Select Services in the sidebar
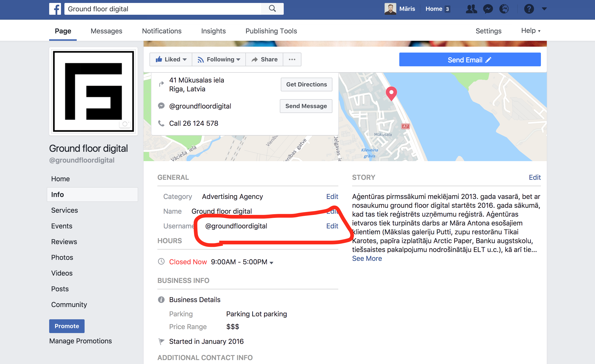595x364 pixels. pyautogui.click(x=64, y=210)
